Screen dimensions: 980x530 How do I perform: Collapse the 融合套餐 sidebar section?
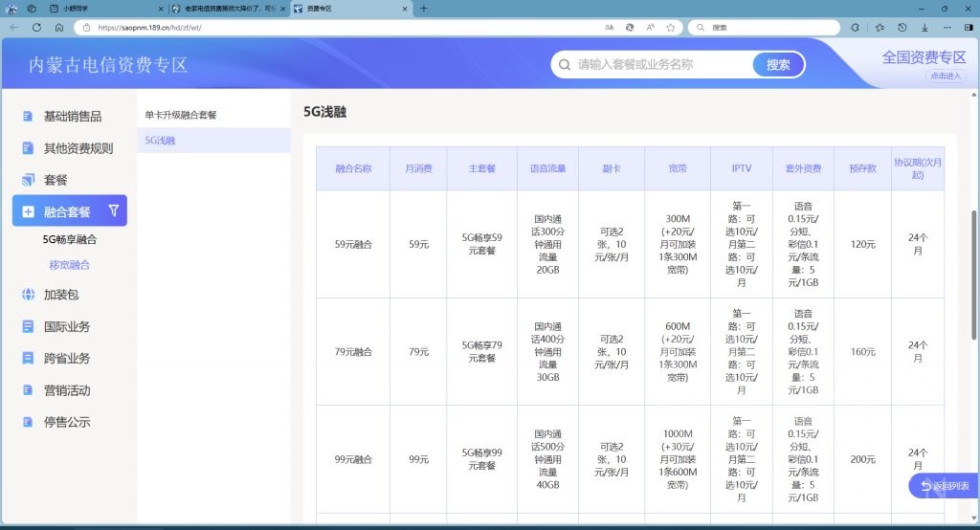tap(67, 211)
